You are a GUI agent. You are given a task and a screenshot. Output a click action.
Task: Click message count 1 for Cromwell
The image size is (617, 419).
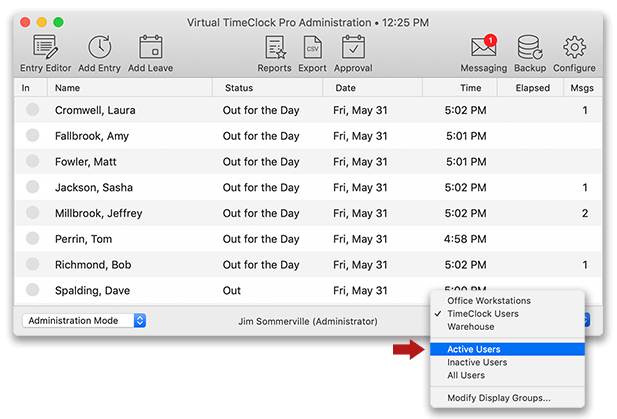585,110
